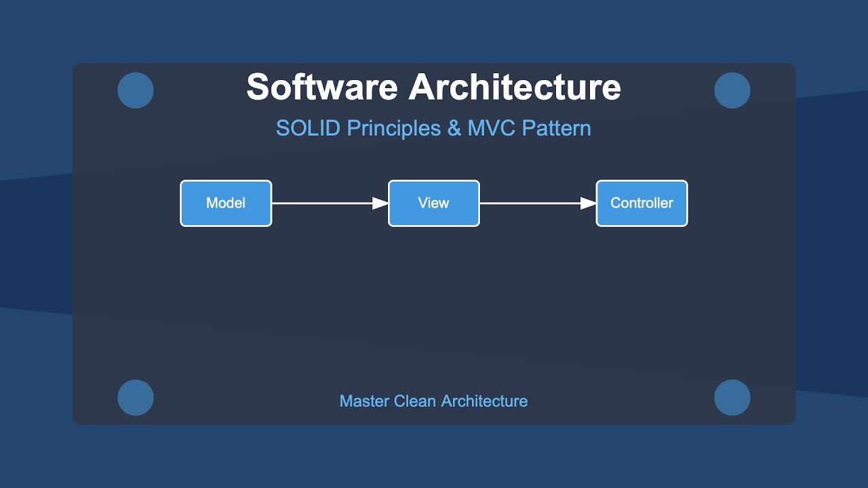Viewport: 868px width, 488px height.
Task: Select the View node in the diagram
Action: click(433, 203)
